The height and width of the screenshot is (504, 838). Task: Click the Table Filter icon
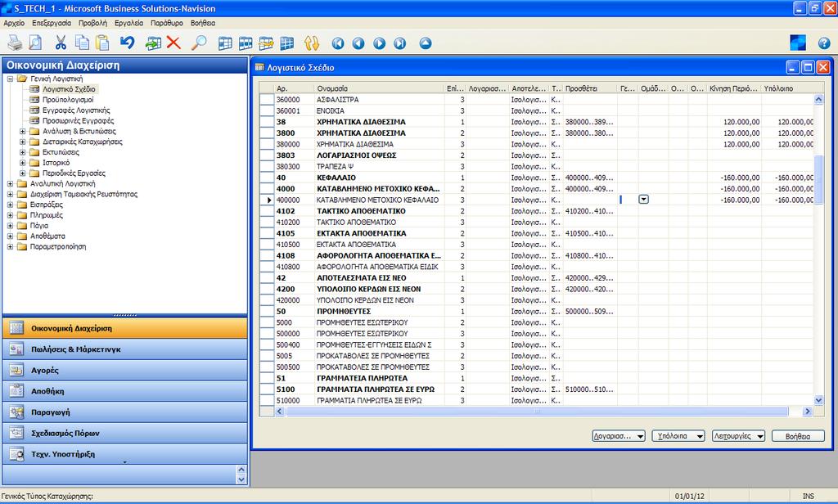(246, 43)
